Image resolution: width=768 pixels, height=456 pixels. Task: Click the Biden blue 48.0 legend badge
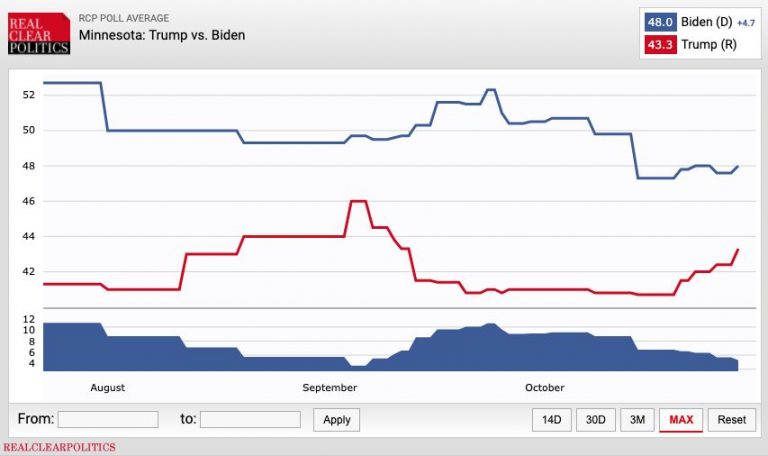660,22
